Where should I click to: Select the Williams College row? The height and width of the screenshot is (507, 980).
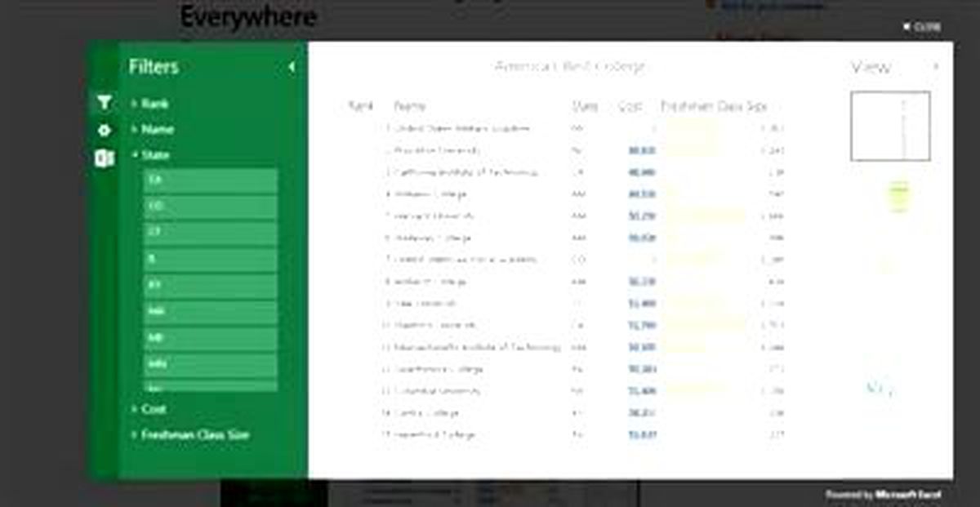[563, 194]
